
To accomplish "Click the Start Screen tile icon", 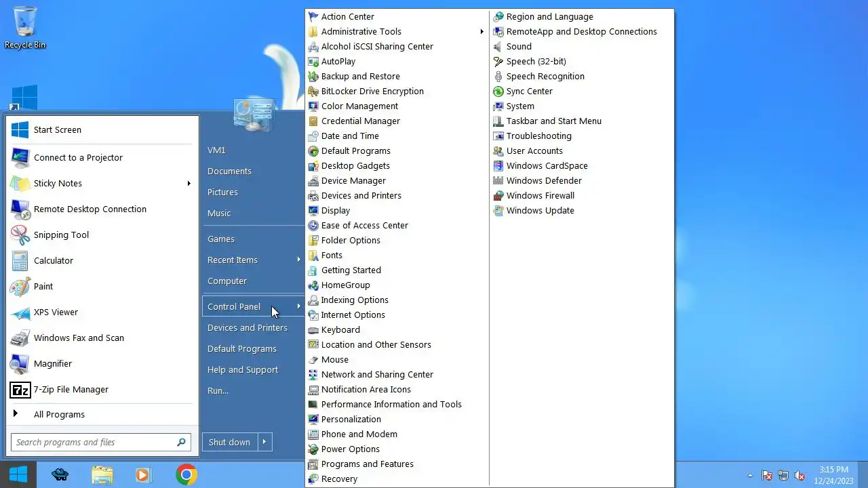I will click(20, 129).
